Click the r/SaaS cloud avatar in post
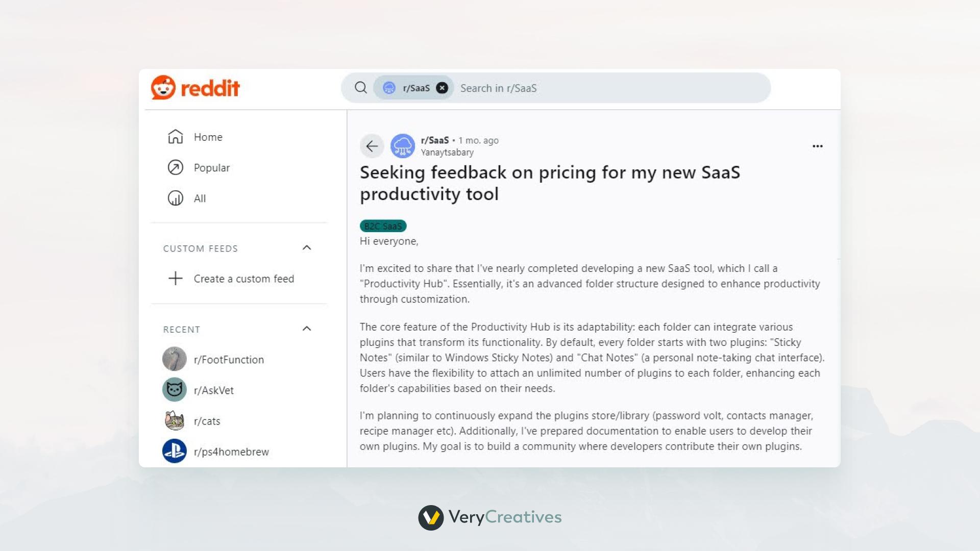This screenshot has height=551, width=980. 403,146
